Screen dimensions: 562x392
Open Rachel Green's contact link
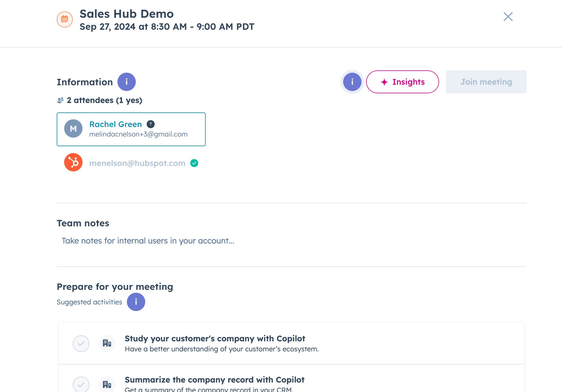point(115,124)
